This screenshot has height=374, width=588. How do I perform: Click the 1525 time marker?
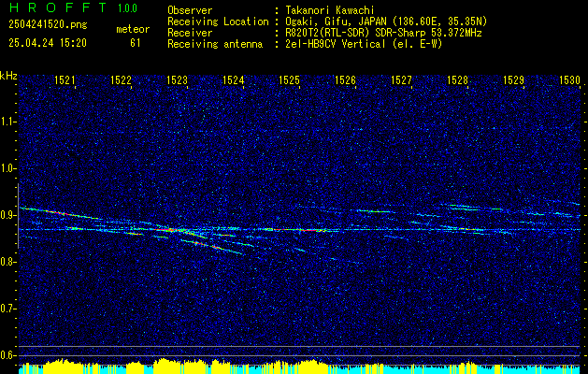coord(289,80)
